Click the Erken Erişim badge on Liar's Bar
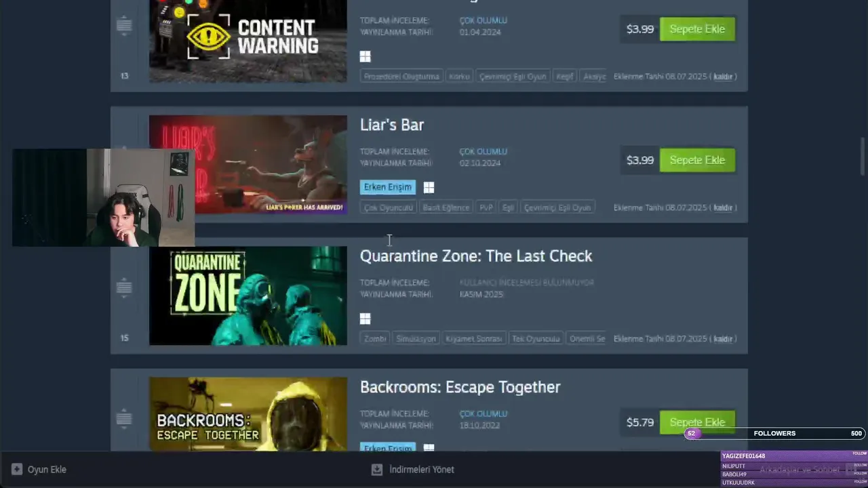The width and height of the screenshot is (868, 488). click(x=388, y=187)
